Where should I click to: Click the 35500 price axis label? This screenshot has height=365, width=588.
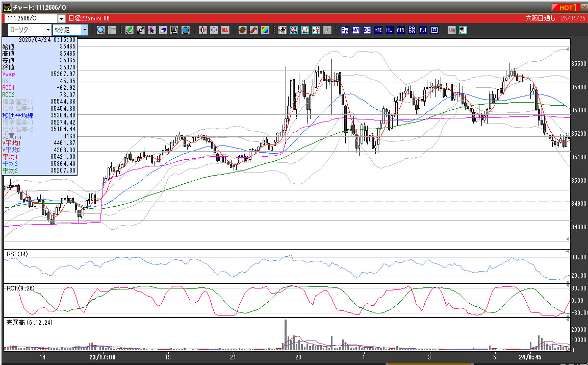pos(579,64)
